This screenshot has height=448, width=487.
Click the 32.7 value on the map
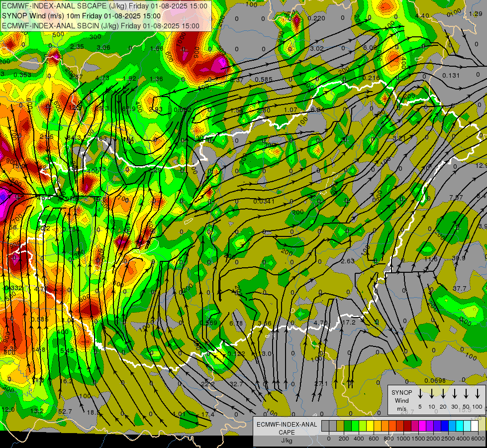(x=236, y=384)
